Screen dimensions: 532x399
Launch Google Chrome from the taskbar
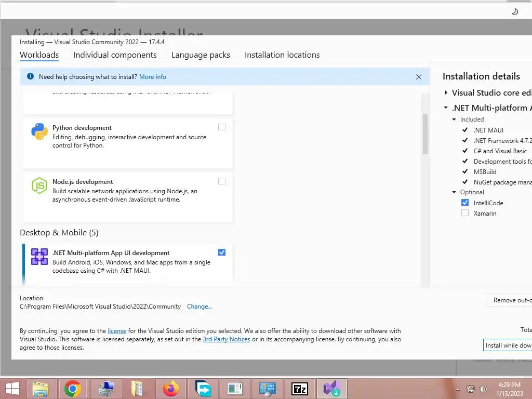tap(72, 389)
